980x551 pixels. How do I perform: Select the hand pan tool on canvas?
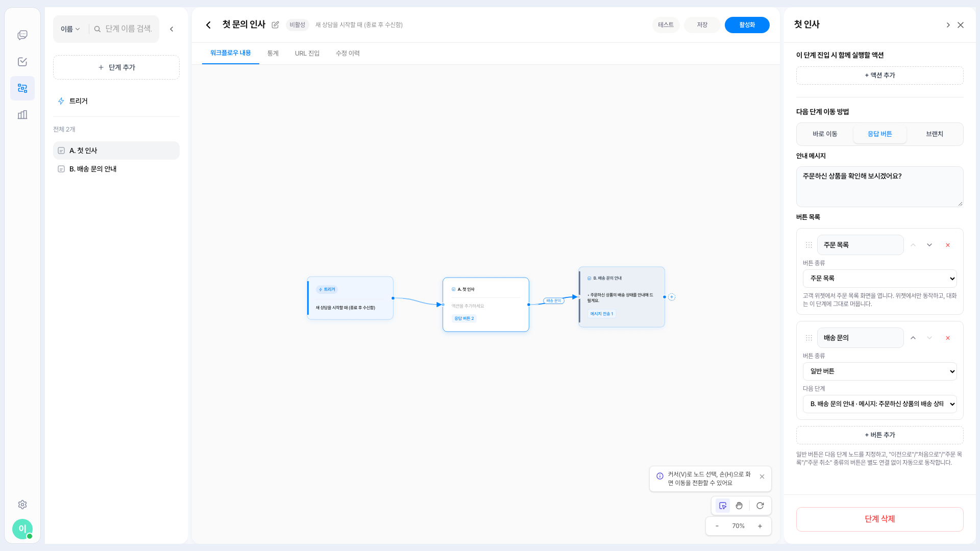pyautogui.click(x=739, y=506)
